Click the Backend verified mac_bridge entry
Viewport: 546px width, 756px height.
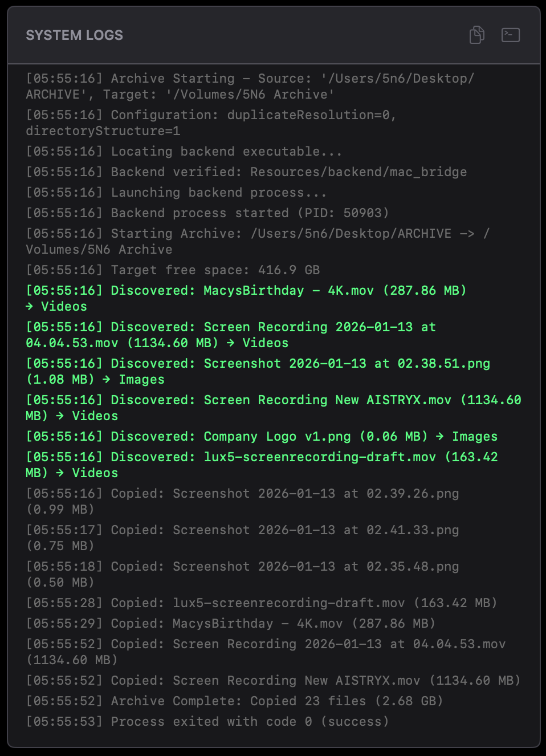[245, 172]
